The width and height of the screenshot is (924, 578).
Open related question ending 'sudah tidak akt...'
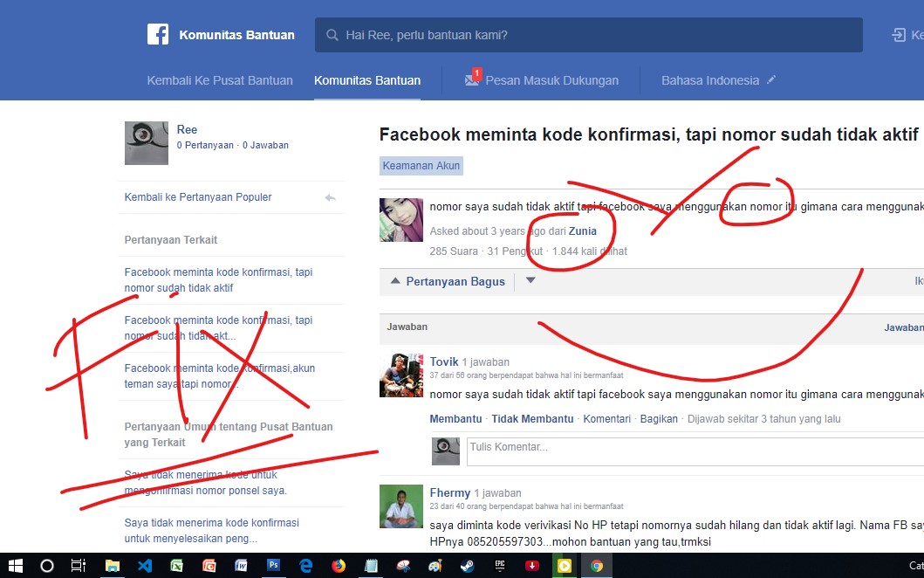[x=218, y=328]
